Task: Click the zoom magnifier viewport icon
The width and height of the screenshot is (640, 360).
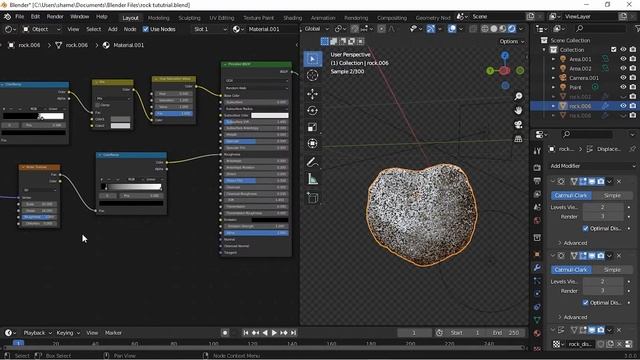Action: (x=518, y=96)
